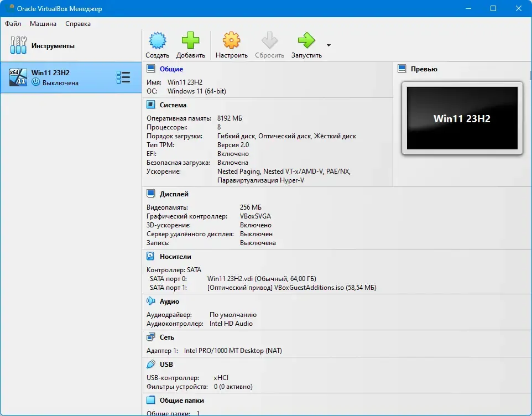This screenshot has height=416, width=532.
Task: Click the Аудиодрайвер По умолчанию value
Action: [x=233, y=315]
